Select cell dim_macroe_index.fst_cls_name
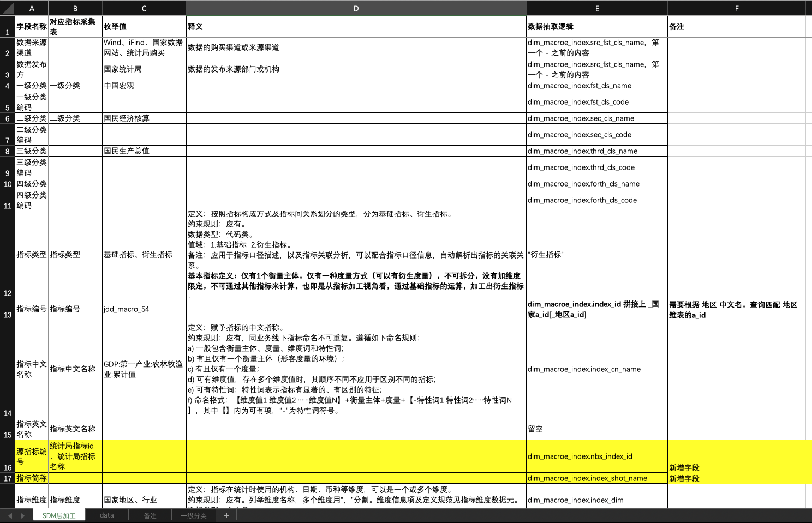Image resolution: width=812 pixels, height=523 pixels. coord(597,86)
